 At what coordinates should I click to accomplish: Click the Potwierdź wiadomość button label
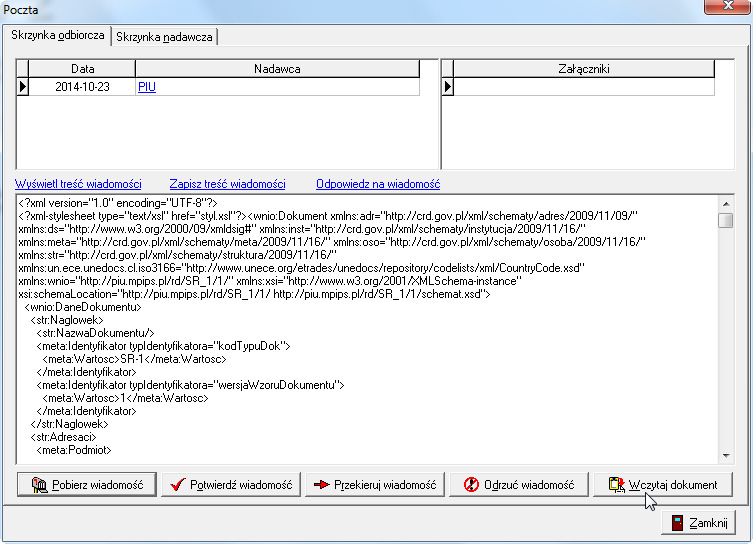coord(241,485)
